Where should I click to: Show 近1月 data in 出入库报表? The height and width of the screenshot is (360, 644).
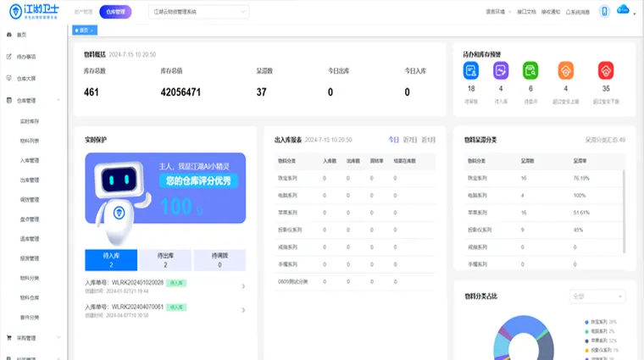[429, 140]
